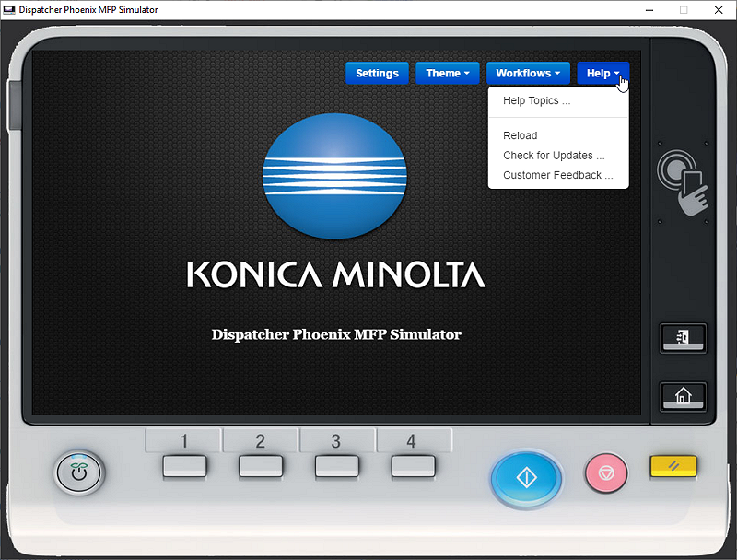Image resolution: width=737 pixels, height=560 pixels.
Task: Click the KONICA MINOLTA wordmark
Action: tap(336, 274)
